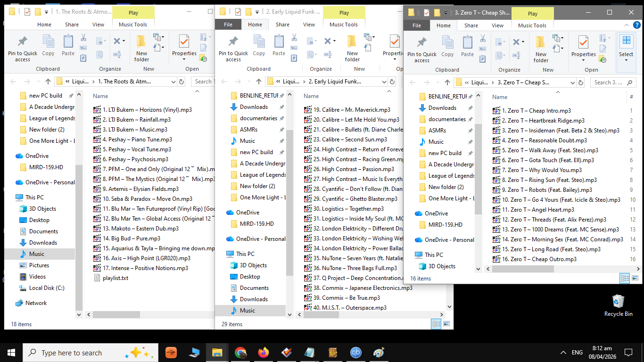Expand the Properties dropdown arrow in Zero T ribbon
This screenshot has height=362, width=644.
click(x=584, y=60)
